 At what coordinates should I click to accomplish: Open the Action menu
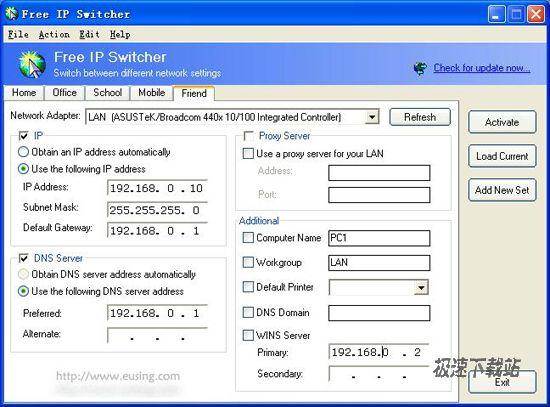pos(54,34)
